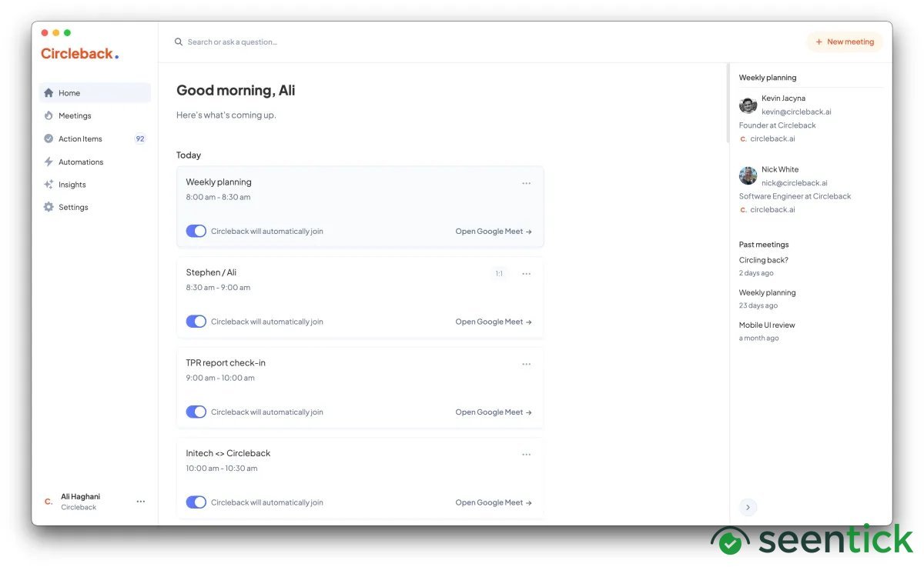Screen dimensions: 924x567
Task: Open three-dot menu on TPR report check-in
Action: click(527, 364)
